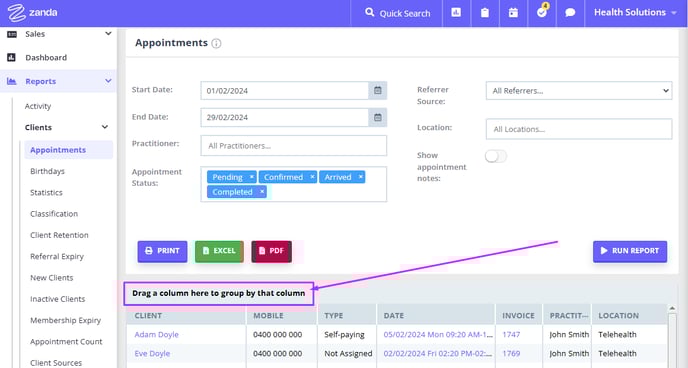The height and width of the screenshot is (368, 688).
Task: Open the Reports menu item
Action: [40, 81]
